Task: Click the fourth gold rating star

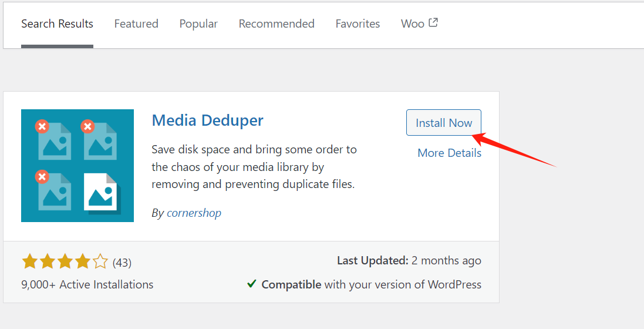Action: (83, 261)
